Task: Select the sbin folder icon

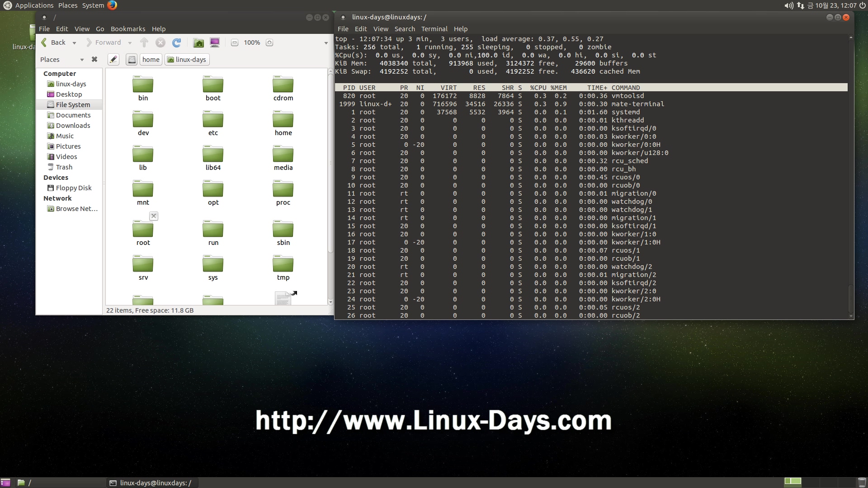Action: [283, 229]
